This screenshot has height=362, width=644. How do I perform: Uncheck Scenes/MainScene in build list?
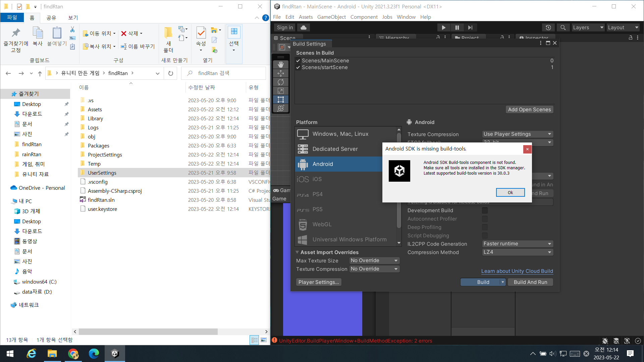(298, 61)
